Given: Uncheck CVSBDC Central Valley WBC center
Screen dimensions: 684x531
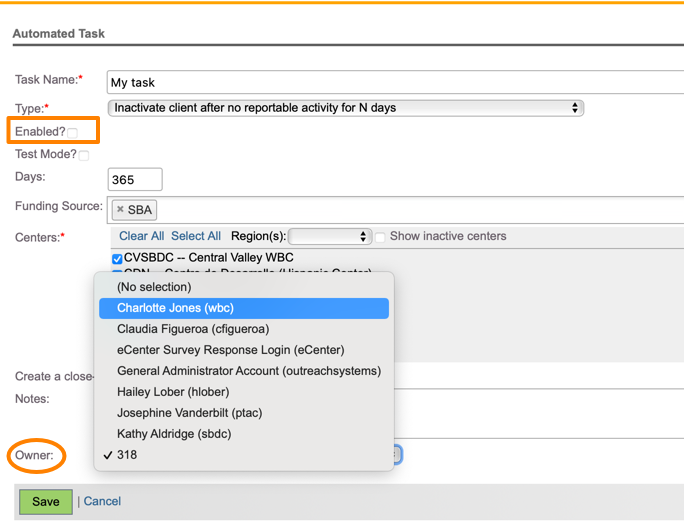Looking at the screenshot, I should (117, 259).
